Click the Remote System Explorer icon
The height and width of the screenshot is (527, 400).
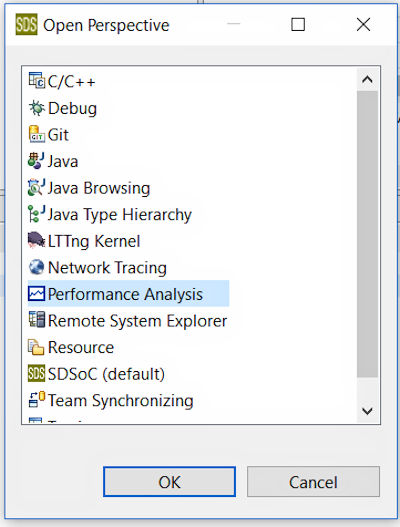pos(36,320)
